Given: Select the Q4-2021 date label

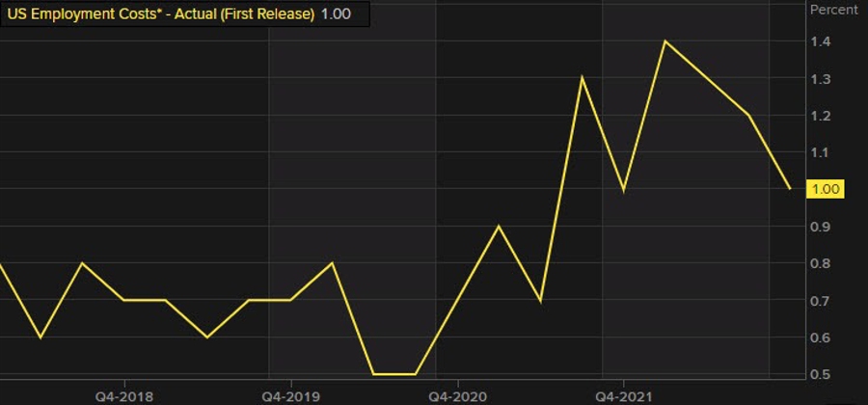Looking at the screenshot, I should [x=624, y=395].
